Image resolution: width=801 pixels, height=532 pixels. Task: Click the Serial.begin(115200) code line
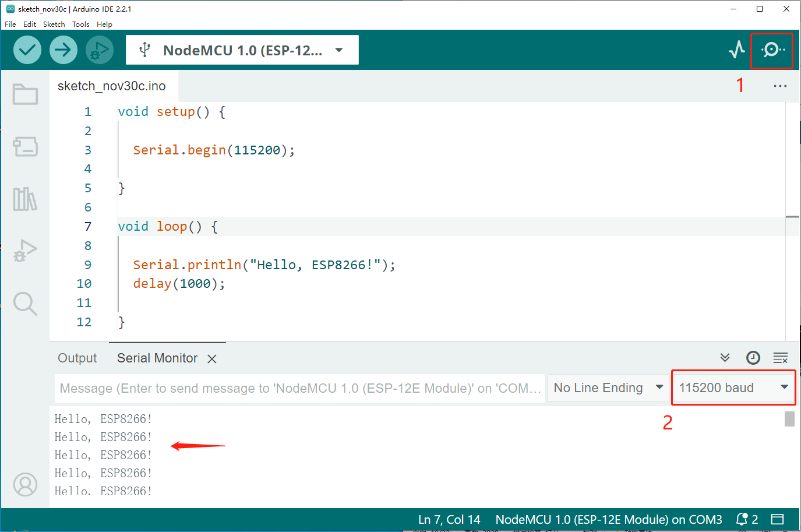(214, 150)
